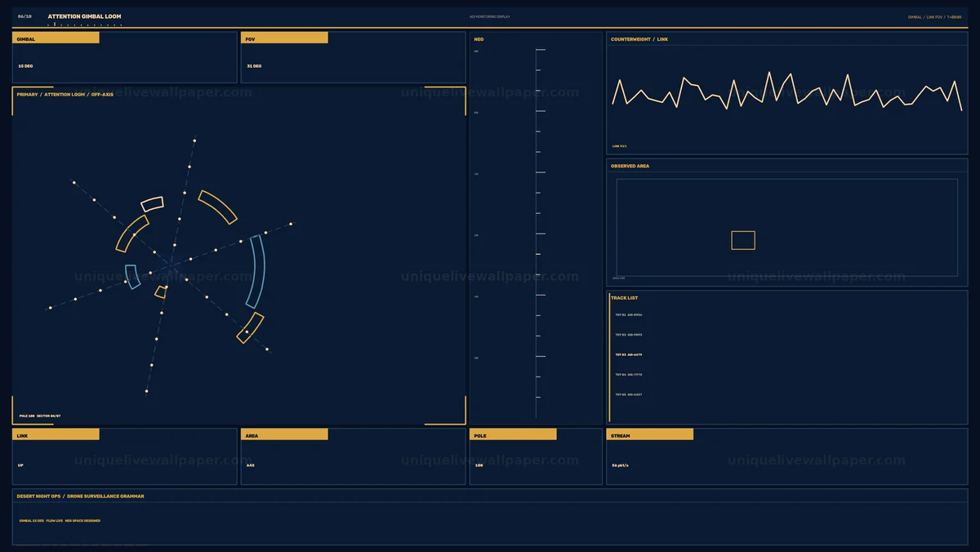Viewport: 980px width, 552px height.
Task: Select track TGT 01 in track list
Action: (x=629, y=314)
